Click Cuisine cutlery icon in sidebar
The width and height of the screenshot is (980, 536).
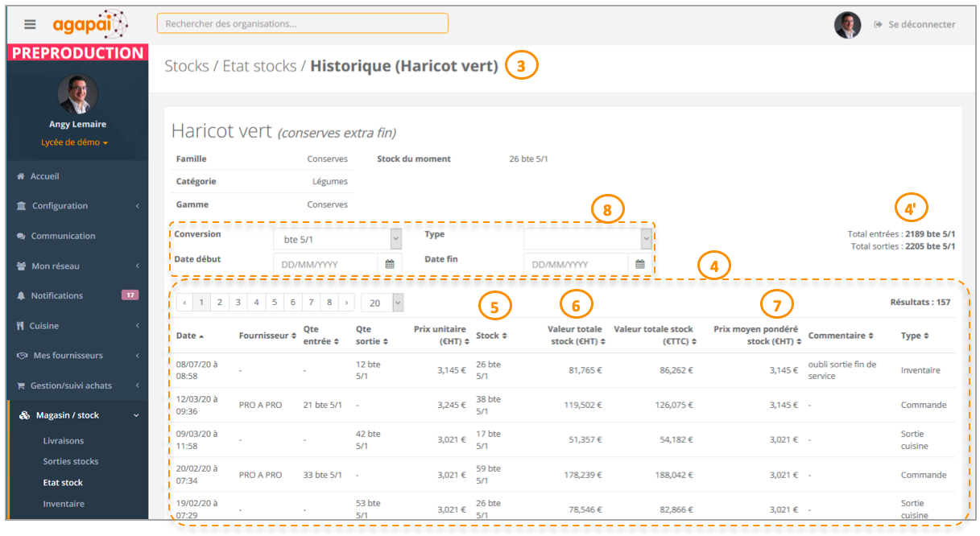point(20,326)
